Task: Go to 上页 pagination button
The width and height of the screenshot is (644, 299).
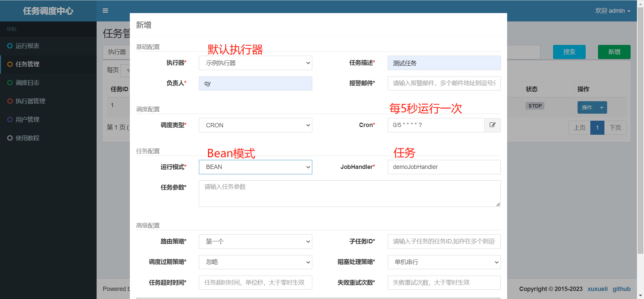Action: [x=579, y=128]
